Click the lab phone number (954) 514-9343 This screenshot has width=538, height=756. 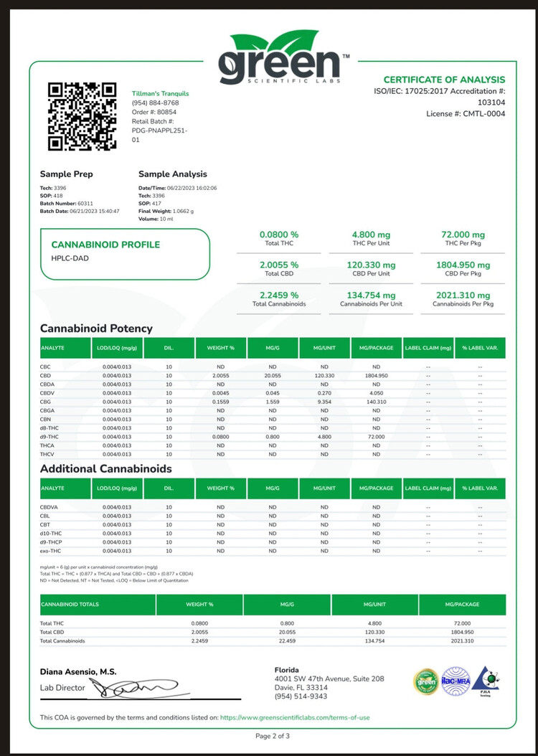tap(300, 696)
